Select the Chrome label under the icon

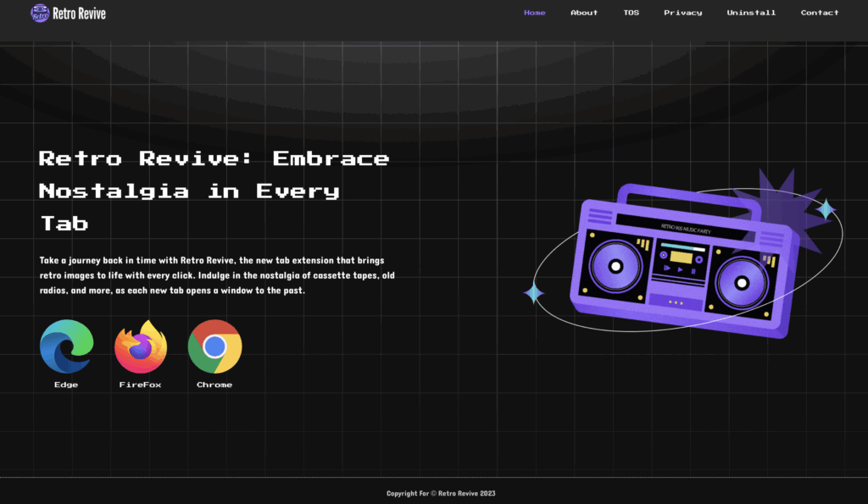(214, 385)
